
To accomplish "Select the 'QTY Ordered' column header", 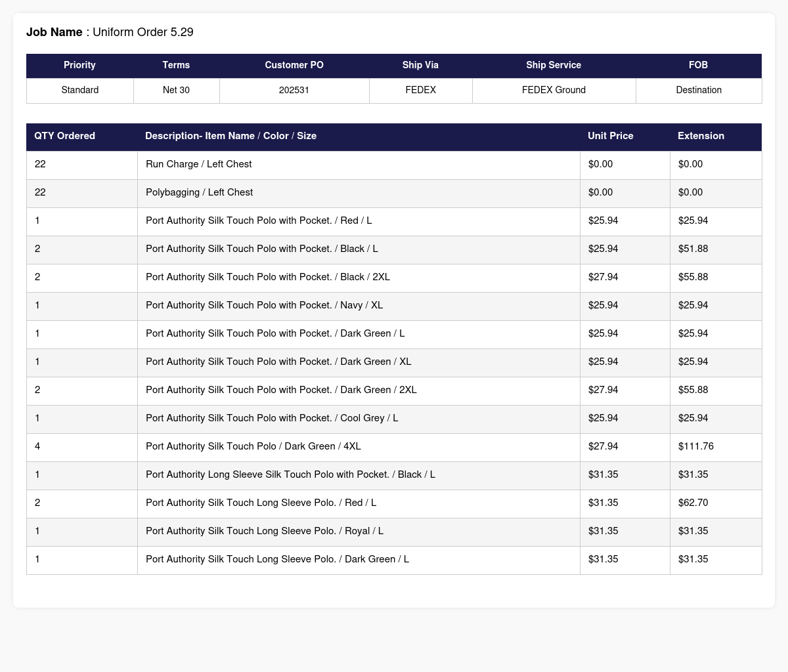I will pos(82,136).
